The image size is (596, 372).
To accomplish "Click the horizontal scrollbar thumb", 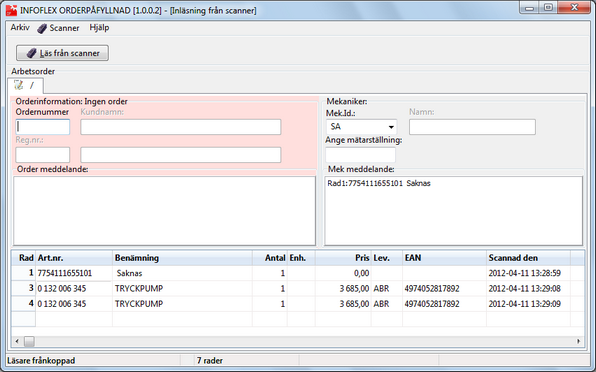I will 29,341.
